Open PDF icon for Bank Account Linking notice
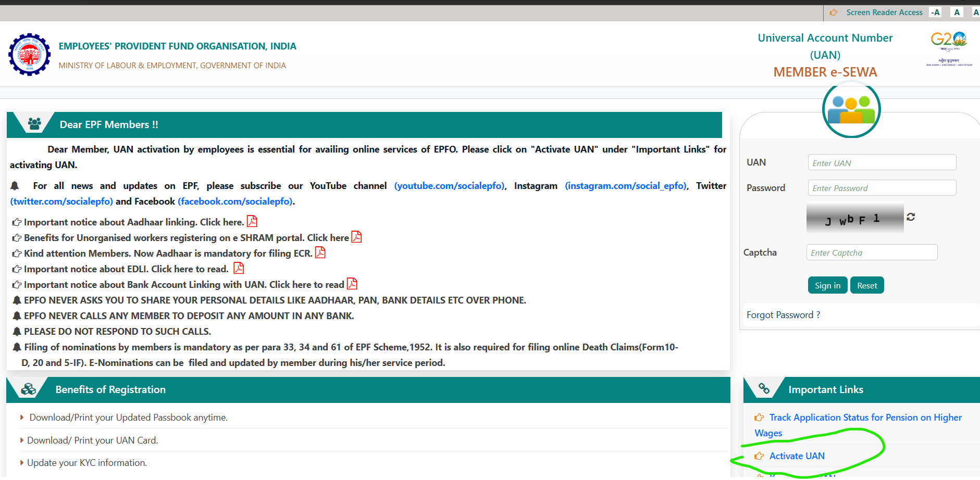 (x=352, y=284)
